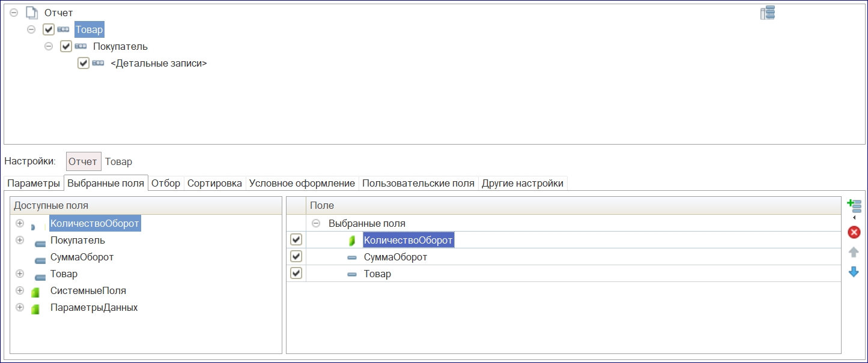Image resolution: width=868 pixels, height=363 pixels.
Task: Open the Условное оформление tab
Action: [x=302, y=183]
